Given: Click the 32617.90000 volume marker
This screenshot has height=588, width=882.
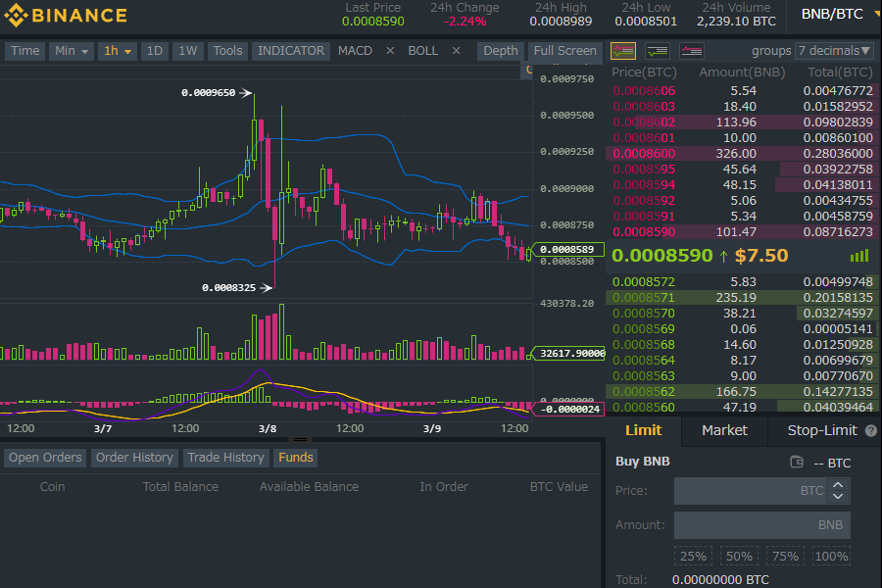Looking at the screenshot, I should click(x=568, y=354).
